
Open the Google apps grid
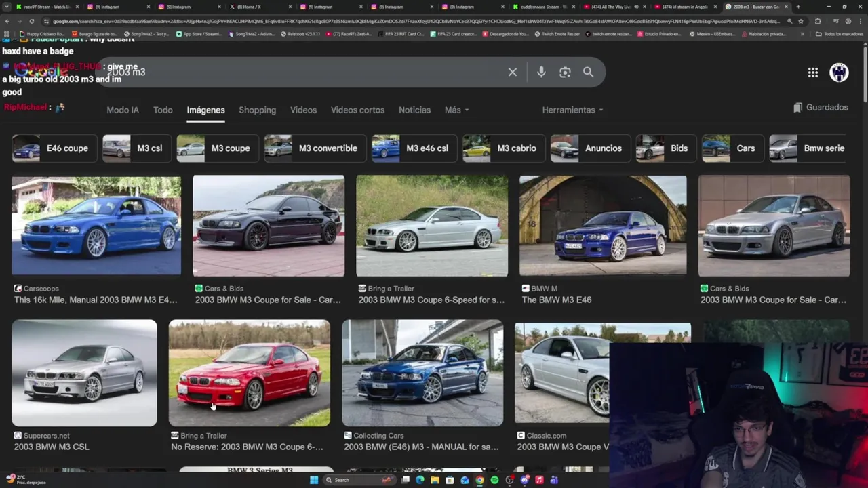point(812,73)
